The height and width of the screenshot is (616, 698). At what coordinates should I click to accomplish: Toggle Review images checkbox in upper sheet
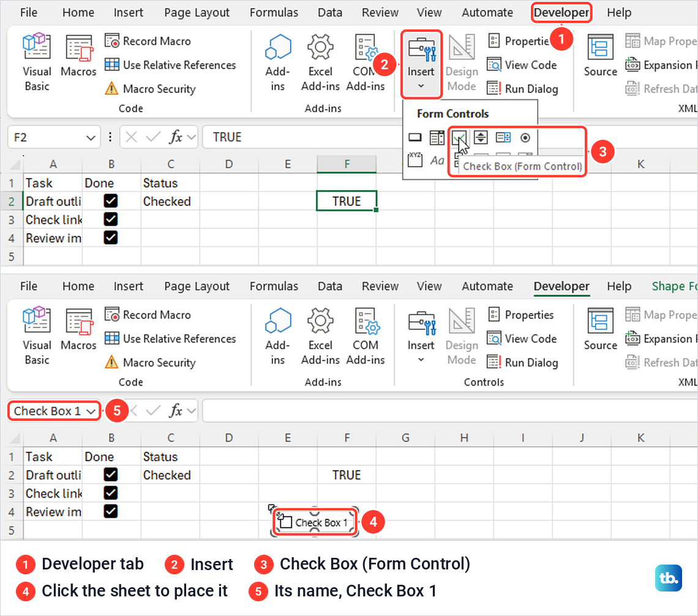tap(111, 238)
